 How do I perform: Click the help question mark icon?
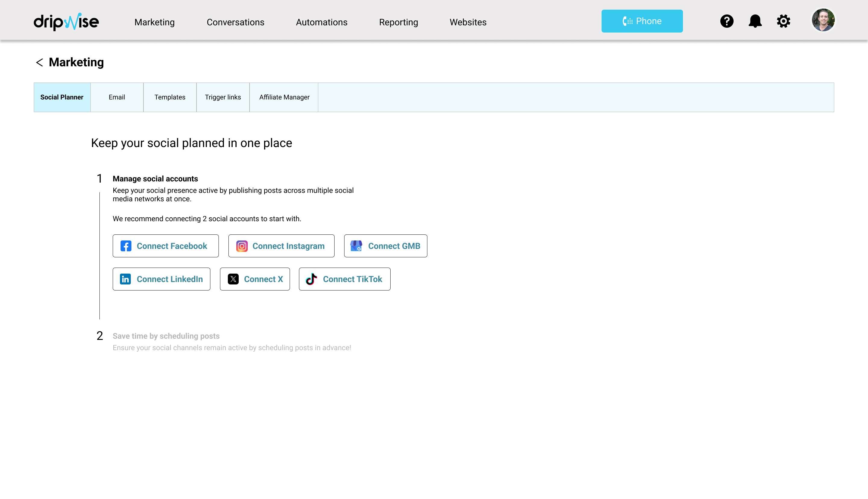point(726,21)
